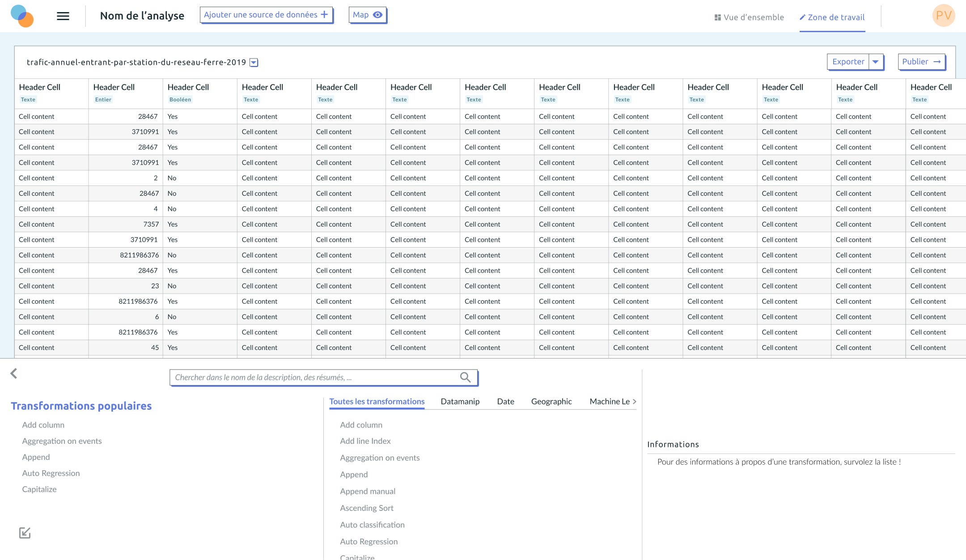Image resolution: width=966 pixels, height=560 pixels.
Task: Select Ascending Sort transformation
Action: pos(367,508)
